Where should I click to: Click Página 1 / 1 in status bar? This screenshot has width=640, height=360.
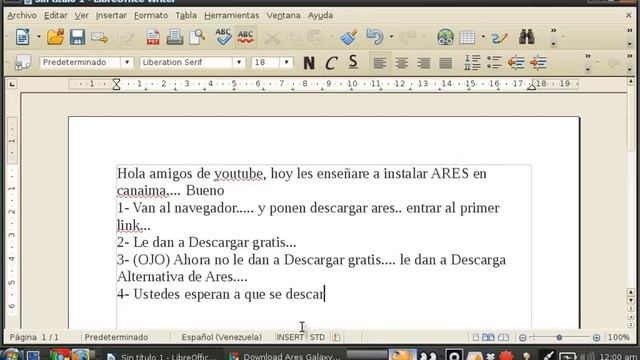tap(34, 338)
